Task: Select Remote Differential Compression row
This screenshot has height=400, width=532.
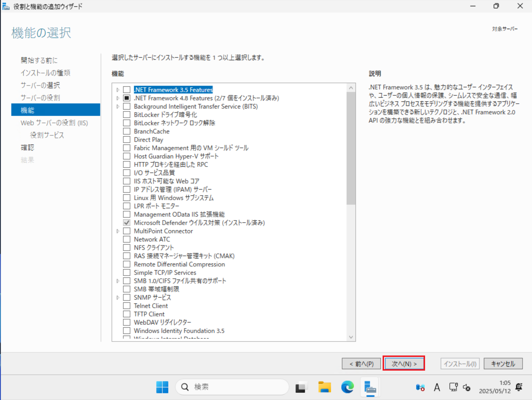Action: (x=179, y=264)
